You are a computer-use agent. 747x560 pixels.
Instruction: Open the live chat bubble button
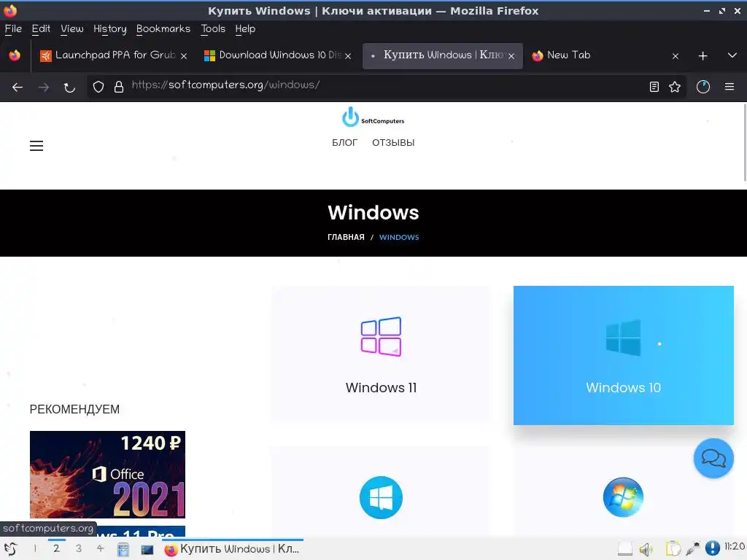[713, 458]
